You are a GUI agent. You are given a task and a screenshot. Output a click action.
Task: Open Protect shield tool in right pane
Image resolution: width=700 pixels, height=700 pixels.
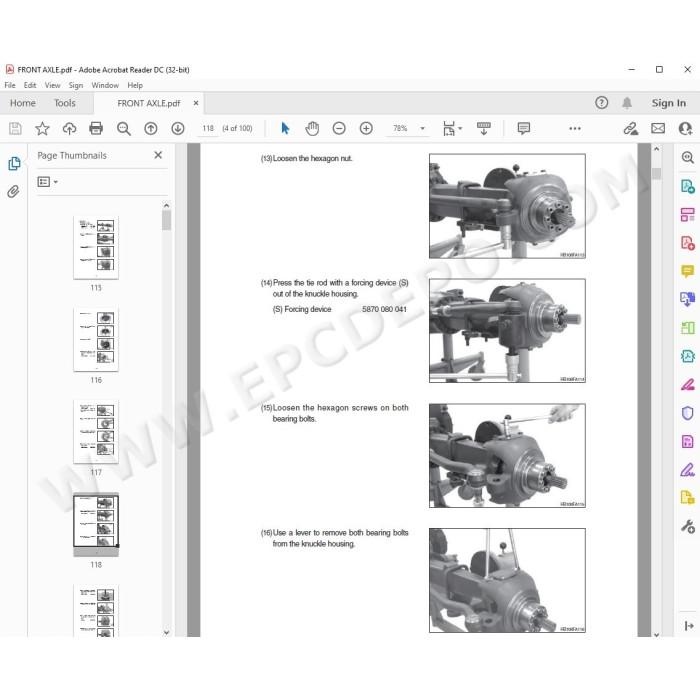pyautogui.click(x=688, y=413)
